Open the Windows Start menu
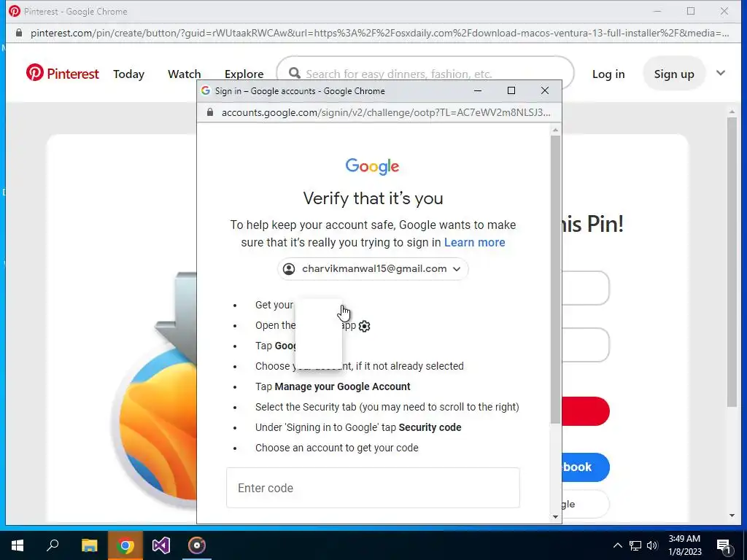747x560 pixels. 18,545
